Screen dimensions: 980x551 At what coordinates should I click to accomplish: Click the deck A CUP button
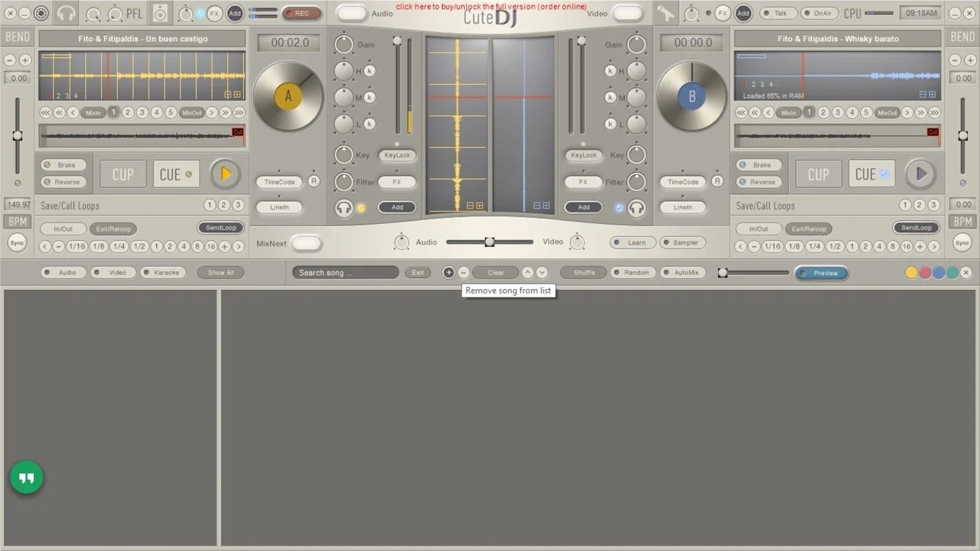[123, 174]
